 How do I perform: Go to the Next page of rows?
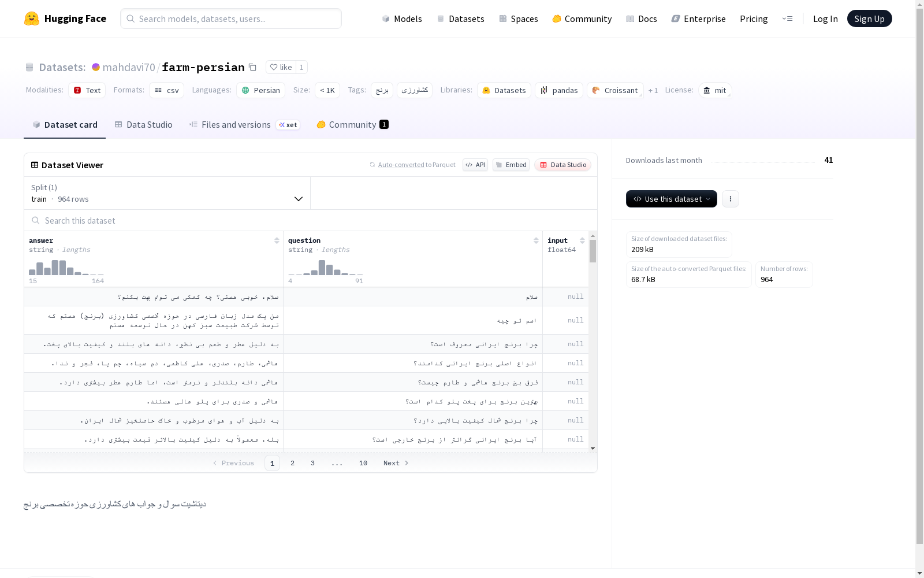[396, 463]
